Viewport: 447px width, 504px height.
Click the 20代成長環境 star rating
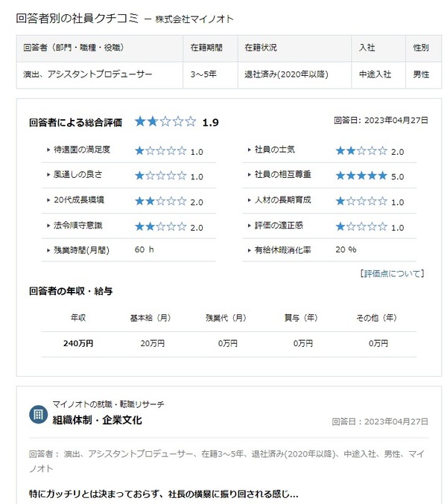(x=160, y=201)
